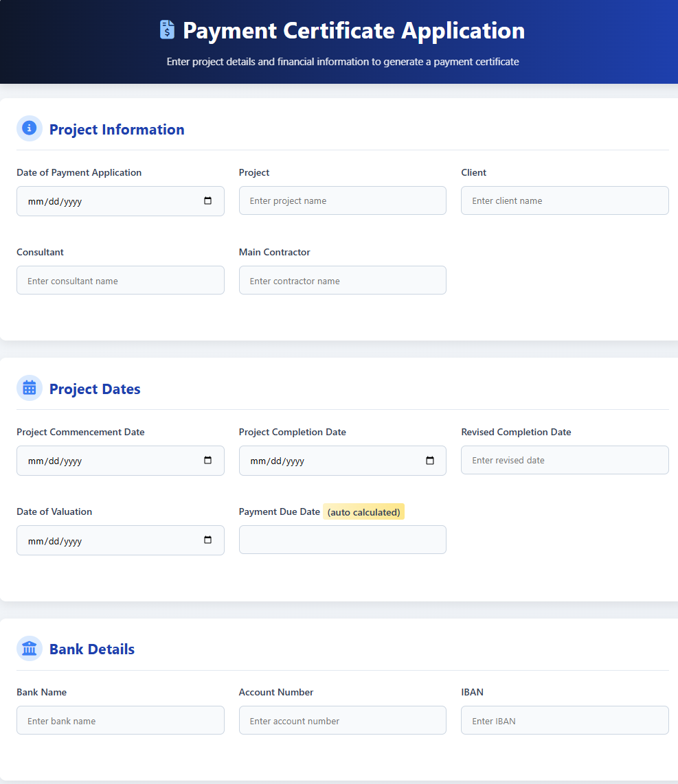
Task: Click the Payment Due Date field
Action: coord(342,540)
